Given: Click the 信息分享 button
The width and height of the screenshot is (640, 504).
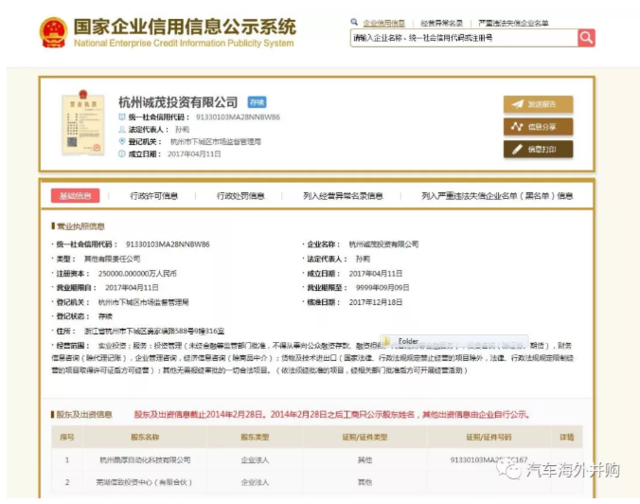Looking at the screenshot, I should [x=538, y=127].
